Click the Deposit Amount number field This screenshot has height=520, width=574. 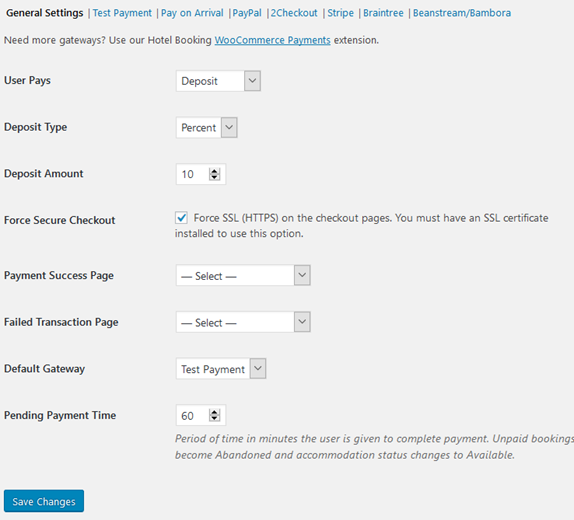coord(201,174)
